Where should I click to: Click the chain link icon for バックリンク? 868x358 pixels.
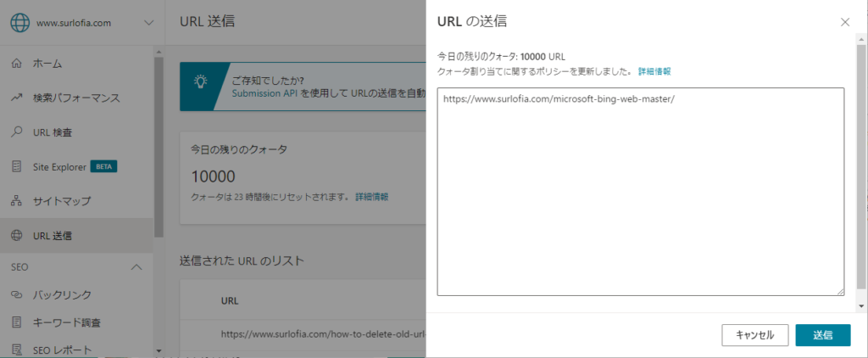tap(17, 294)
